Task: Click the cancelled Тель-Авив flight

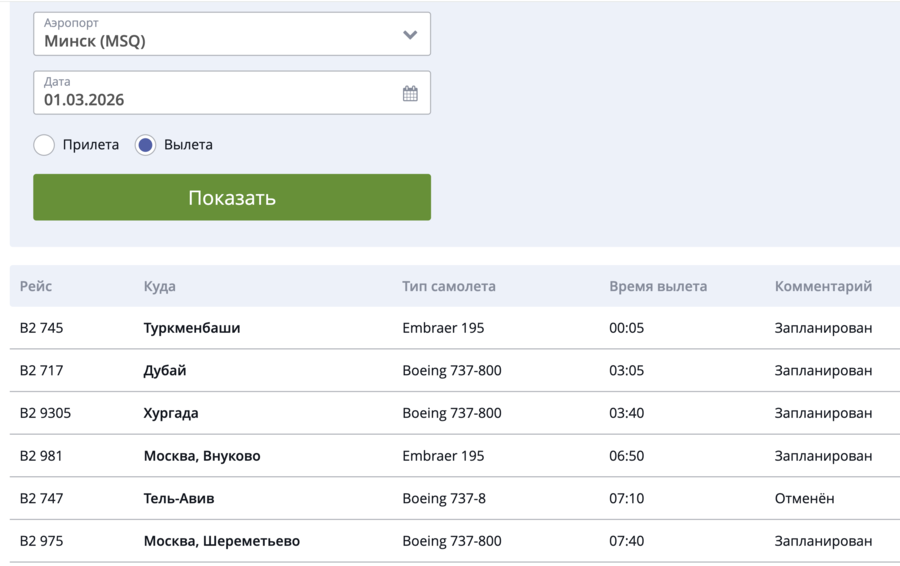Action: point(179,498)
